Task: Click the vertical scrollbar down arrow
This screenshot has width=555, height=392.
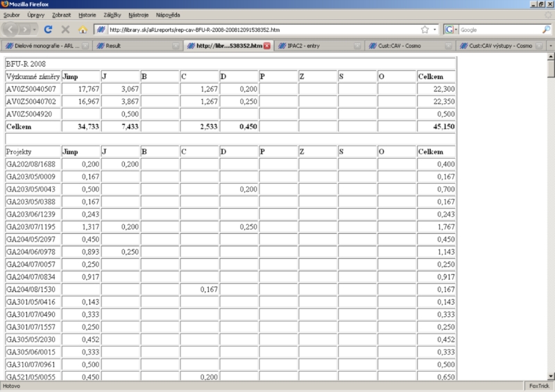Action: tap(551, 375)
